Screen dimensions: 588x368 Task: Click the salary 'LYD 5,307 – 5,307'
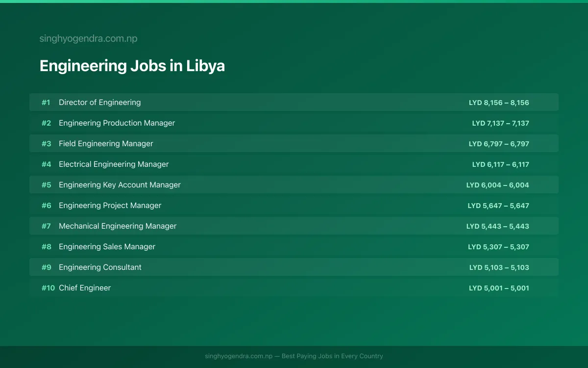point(498,247)
